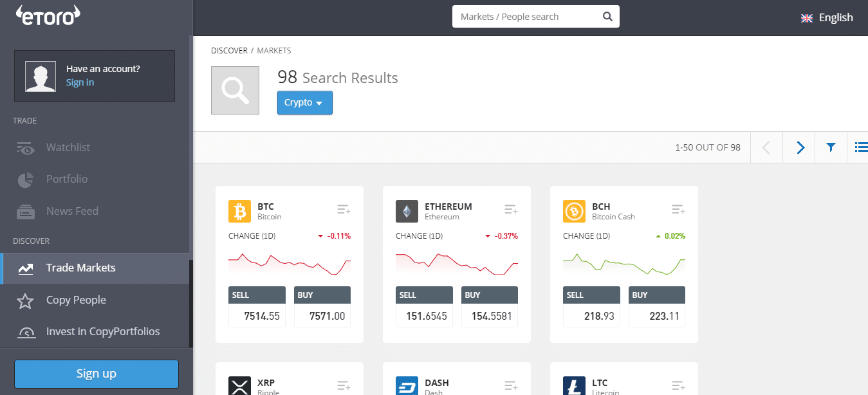
Task: Click Ethereum Sell 151.6545
Action: tap(424, 308)
